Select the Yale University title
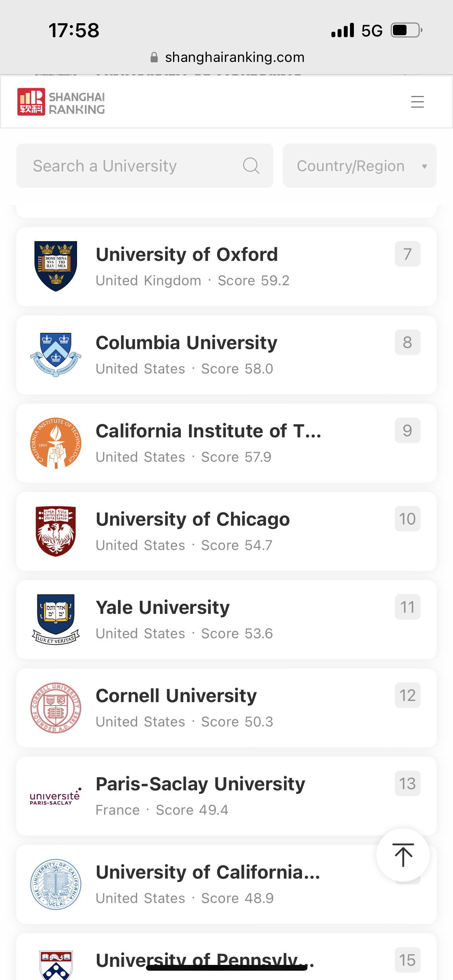Image resolution: width=453 pixels, height=980 pixels. click(163, 607)
